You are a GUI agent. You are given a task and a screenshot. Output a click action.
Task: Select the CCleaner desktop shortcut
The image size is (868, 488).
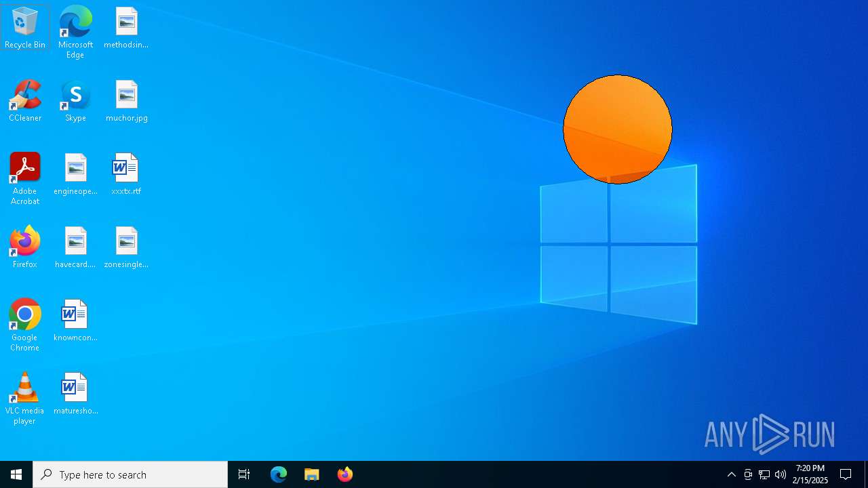25,101
